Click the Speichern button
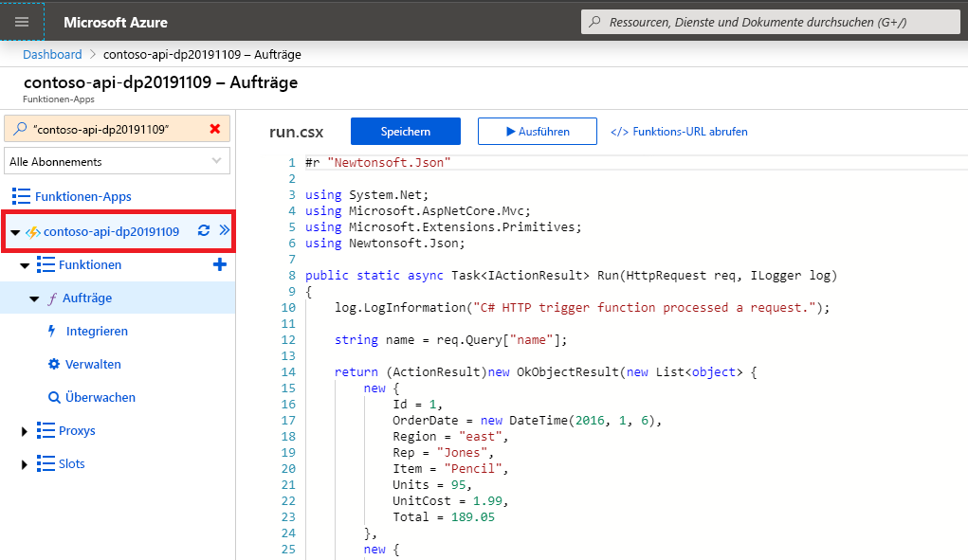This screenshot has width=968, height=560. pos(405,131)
